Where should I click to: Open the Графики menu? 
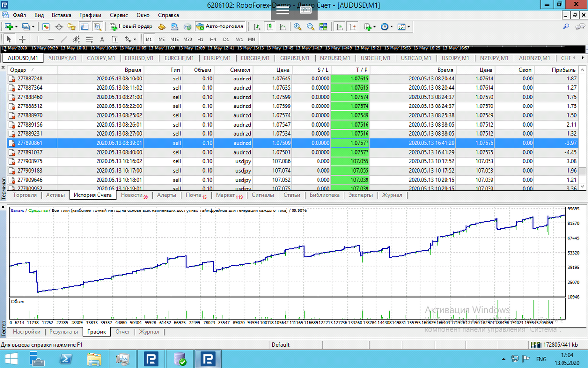[x=90, y=15]
